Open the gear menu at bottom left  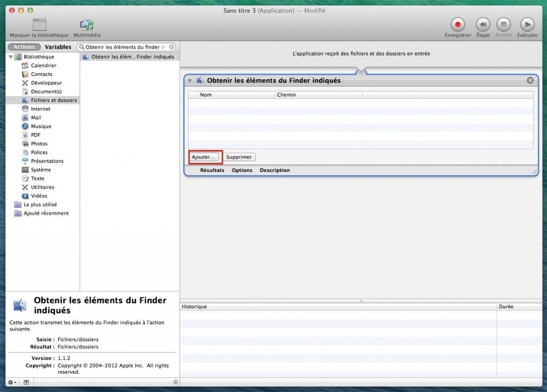(12, 382)
